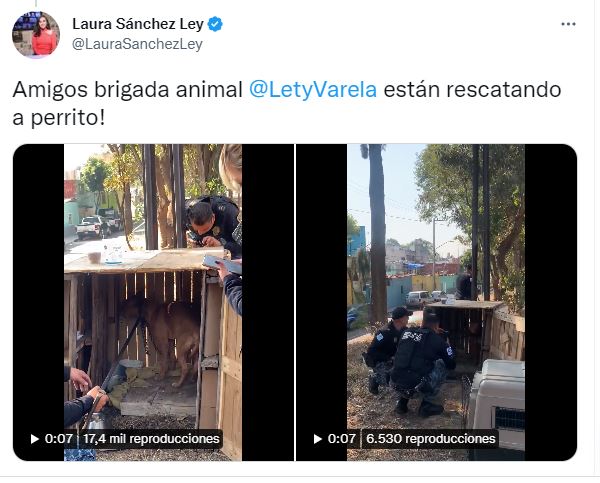Click the blue verified badge icon
Screen dimensions: 600x483
(x=215, y=24)
